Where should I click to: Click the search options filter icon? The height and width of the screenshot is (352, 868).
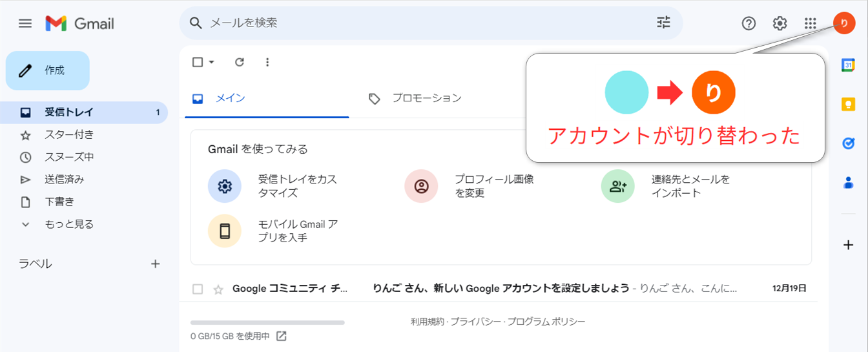664,23
